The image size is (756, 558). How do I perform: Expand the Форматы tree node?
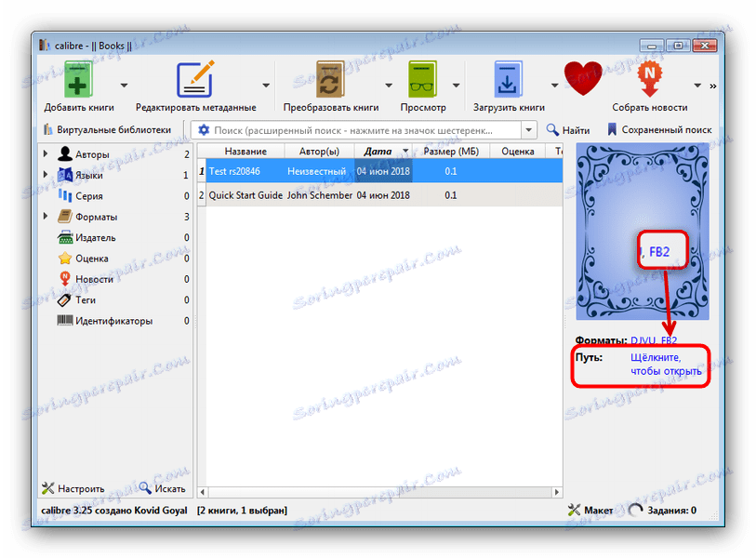point(46,216)
